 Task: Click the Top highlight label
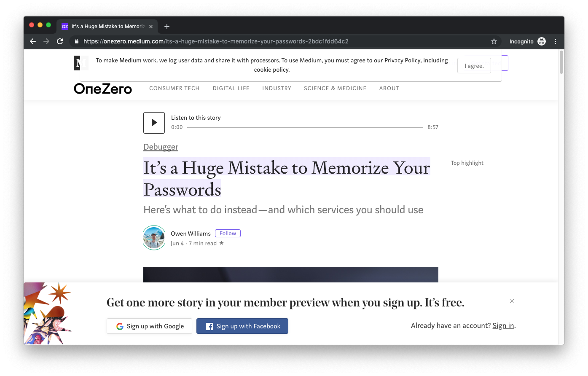467,163
